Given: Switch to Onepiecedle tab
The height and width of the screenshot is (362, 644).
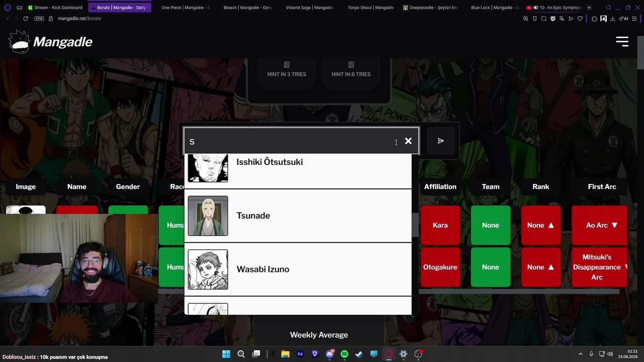Looking at the screenshot, I should tap(430, 8).
